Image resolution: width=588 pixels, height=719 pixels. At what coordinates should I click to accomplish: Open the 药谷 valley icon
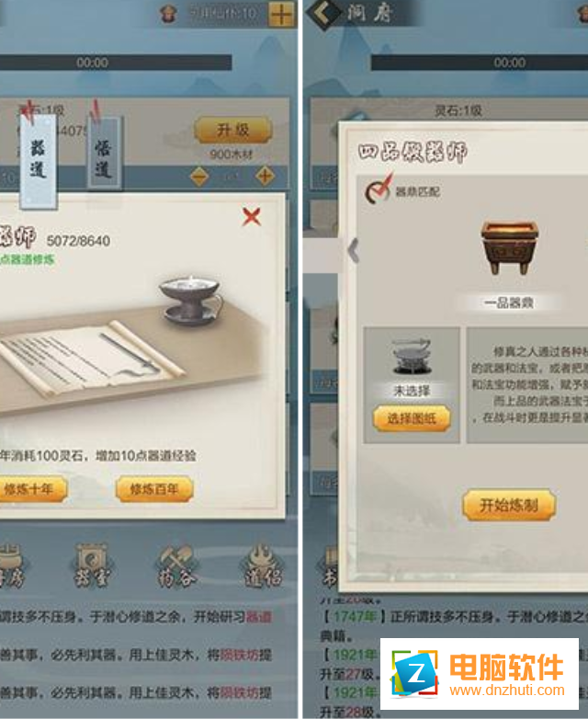pos(176,565)
